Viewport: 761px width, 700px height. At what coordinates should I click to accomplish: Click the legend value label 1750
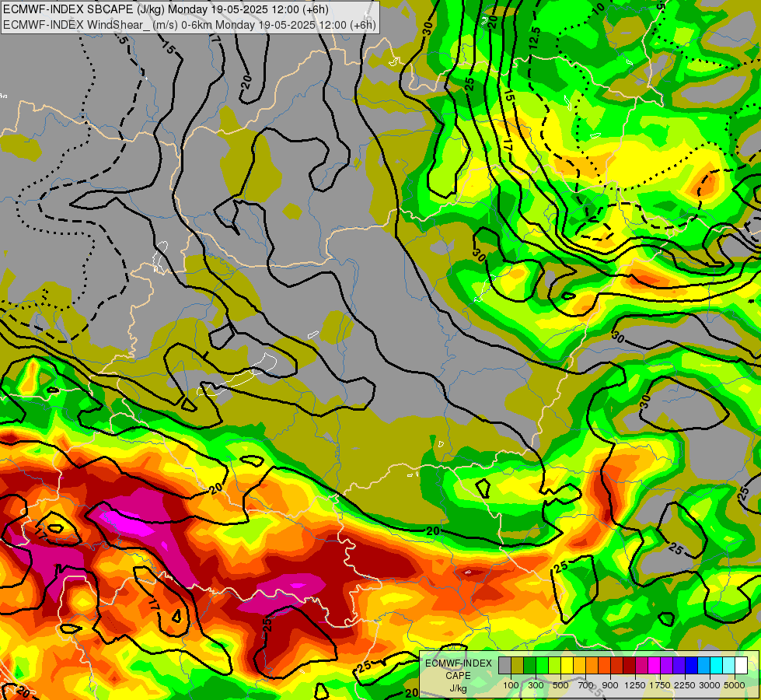pos(660,685)
